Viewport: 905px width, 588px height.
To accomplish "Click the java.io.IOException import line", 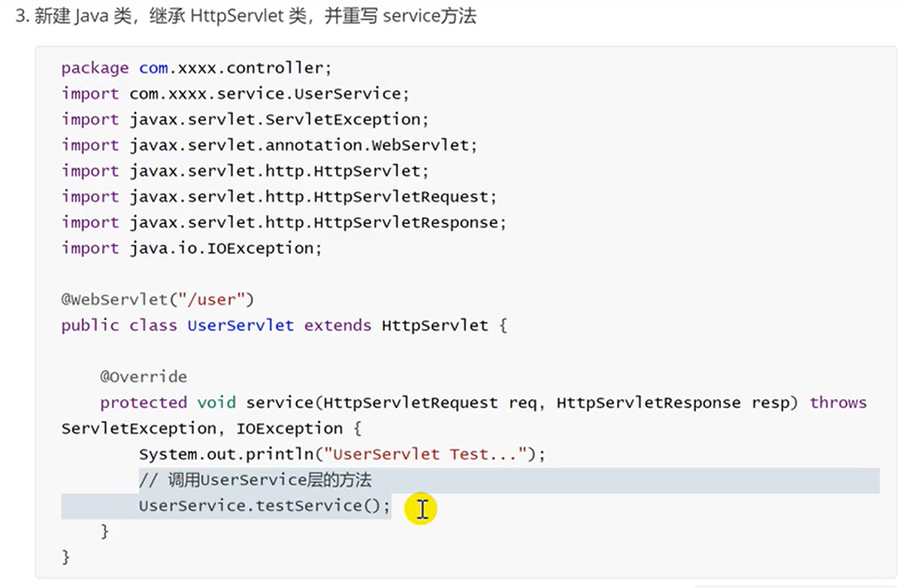I will point(192,248).
